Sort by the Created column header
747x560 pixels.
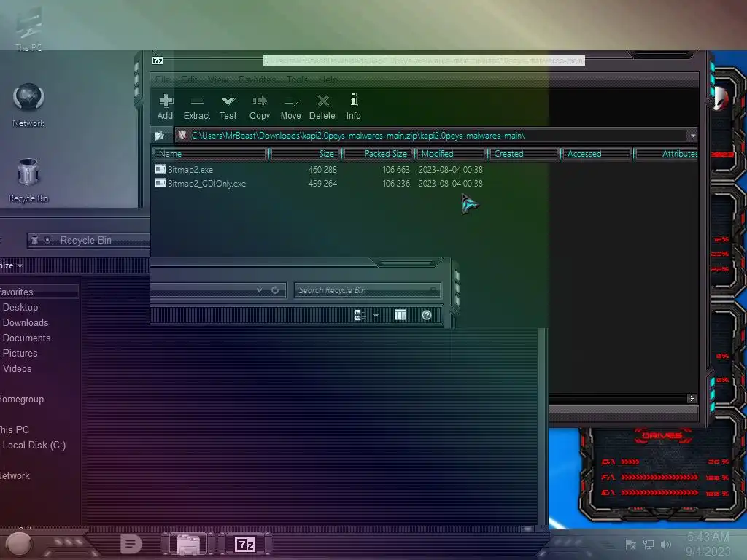click(524, 154)
